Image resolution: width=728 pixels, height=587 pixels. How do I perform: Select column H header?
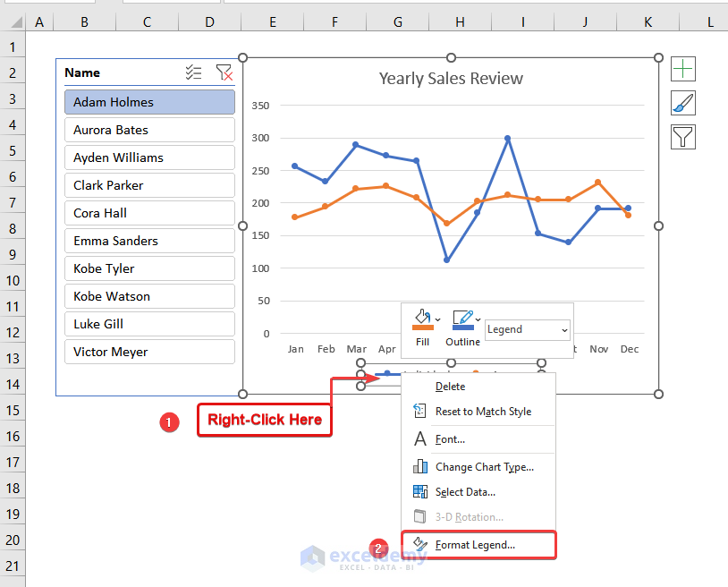[459, 21]
